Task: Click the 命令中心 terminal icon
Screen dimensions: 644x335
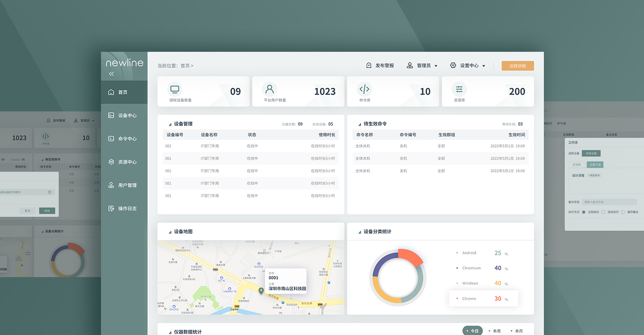Action: (x=111, y=139)
